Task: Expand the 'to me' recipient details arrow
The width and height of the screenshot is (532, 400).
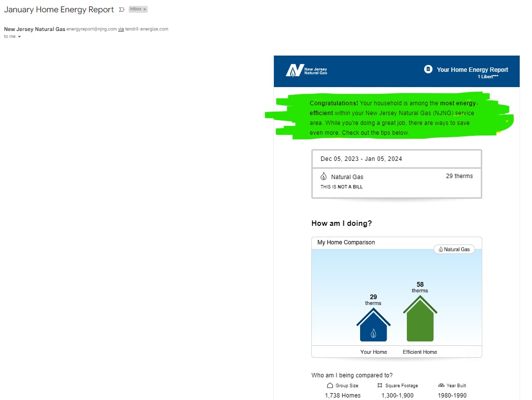Action: click(x=19, y=36)
